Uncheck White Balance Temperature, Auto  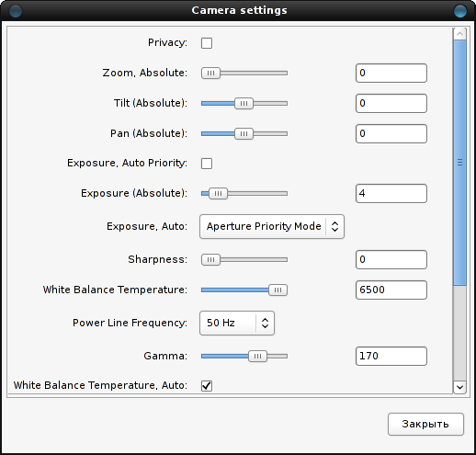[x=207, y=386]
